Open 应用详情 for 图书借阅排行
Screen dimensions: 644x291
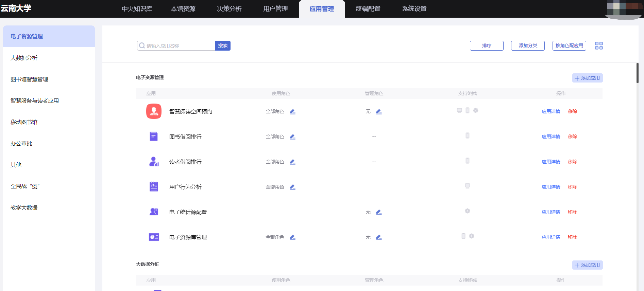tap(551, 137)
